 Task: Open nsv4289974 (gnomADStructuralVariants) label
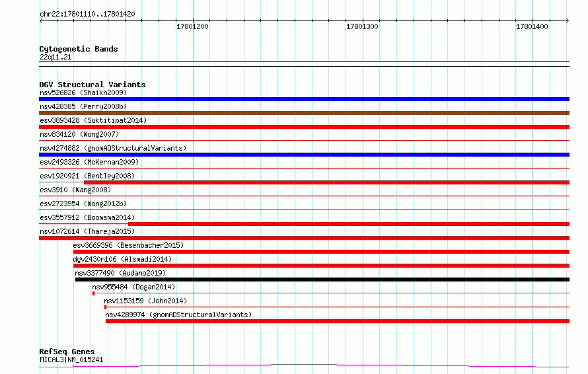point(178,315)
